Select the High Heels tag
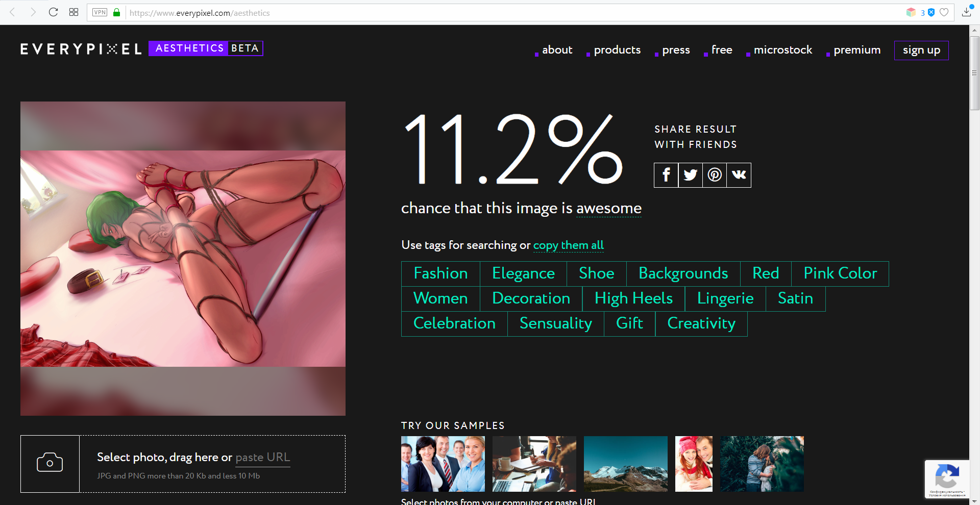The width and height of the screenshot is (980, 505). 633,298
